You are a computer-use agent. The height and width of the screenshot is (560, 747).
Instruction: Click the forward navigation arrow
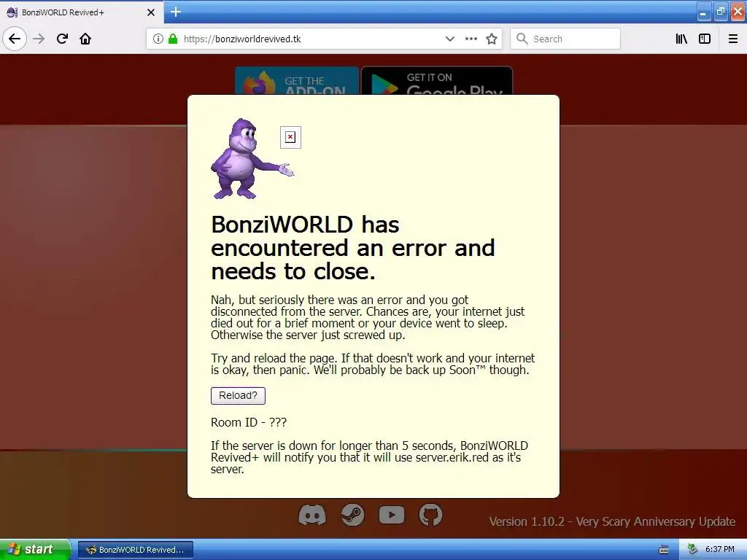pos(39,39)
